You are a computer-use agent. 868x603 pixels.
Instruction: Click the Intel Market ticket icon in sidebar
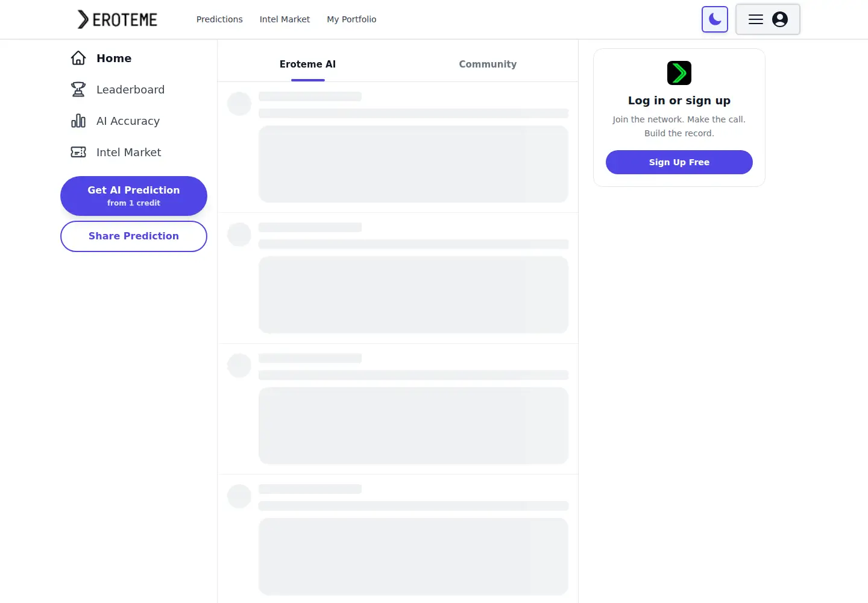tap(78, 152)
